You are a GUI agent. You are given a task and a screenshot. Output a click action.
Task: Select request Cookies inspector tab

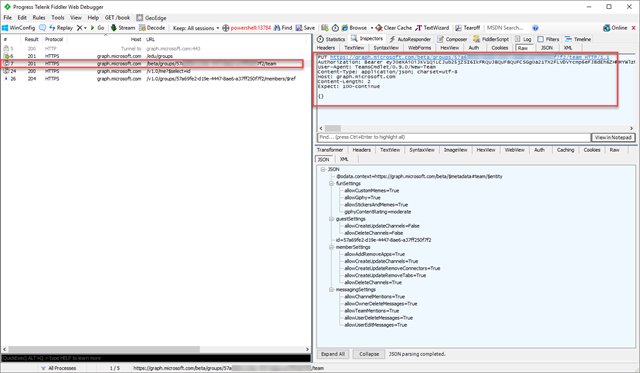point(500,48)
